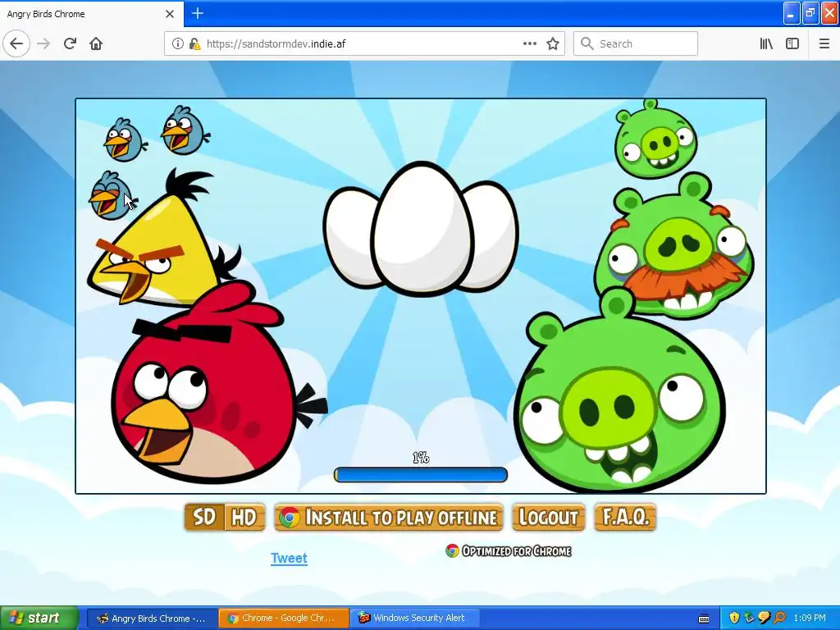Click the 1% loading progress bar
Viewport: 840px width, 630px height.
[x=421, y=475]
